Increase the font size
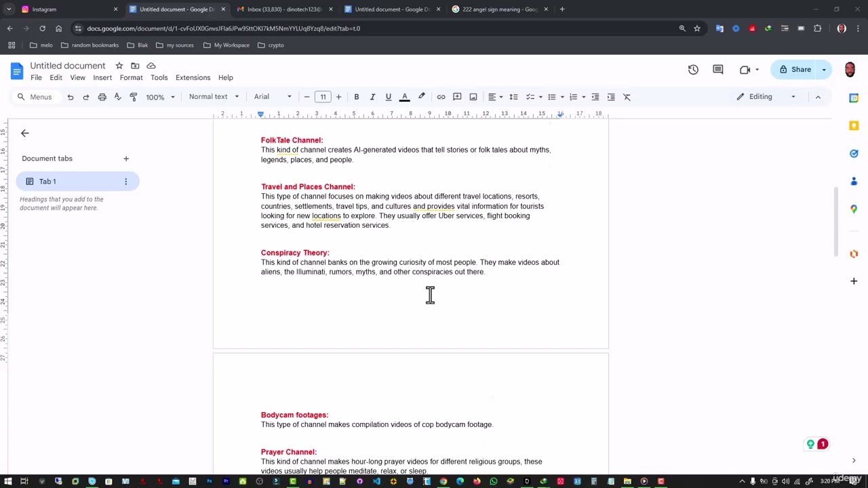Viewport: 868px width, 488px height. tap(338, 97)
